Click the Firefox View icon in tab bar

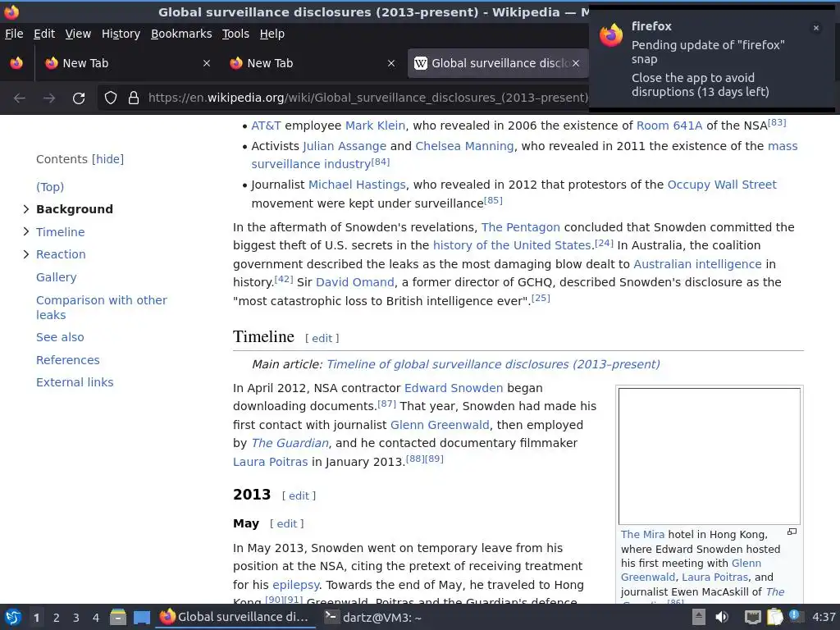tap(16, 63)
